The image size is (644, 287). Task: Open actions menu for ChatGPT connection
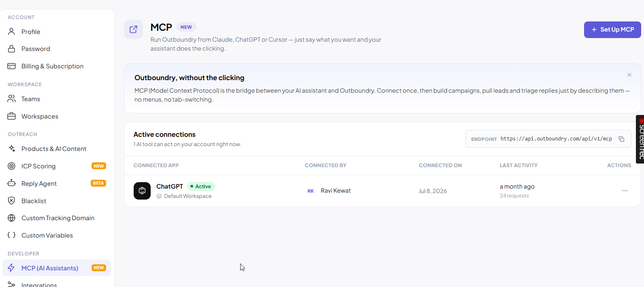[625, 191]
